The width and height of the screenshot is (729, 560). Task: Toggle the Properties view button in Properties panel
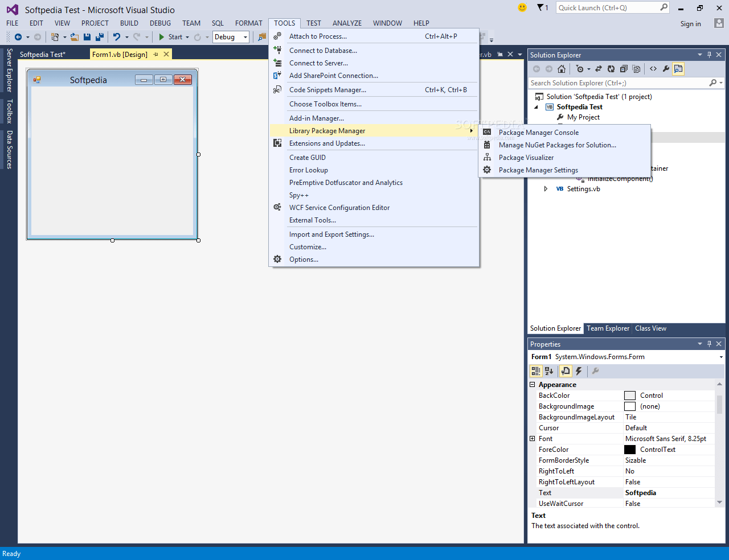566,371
